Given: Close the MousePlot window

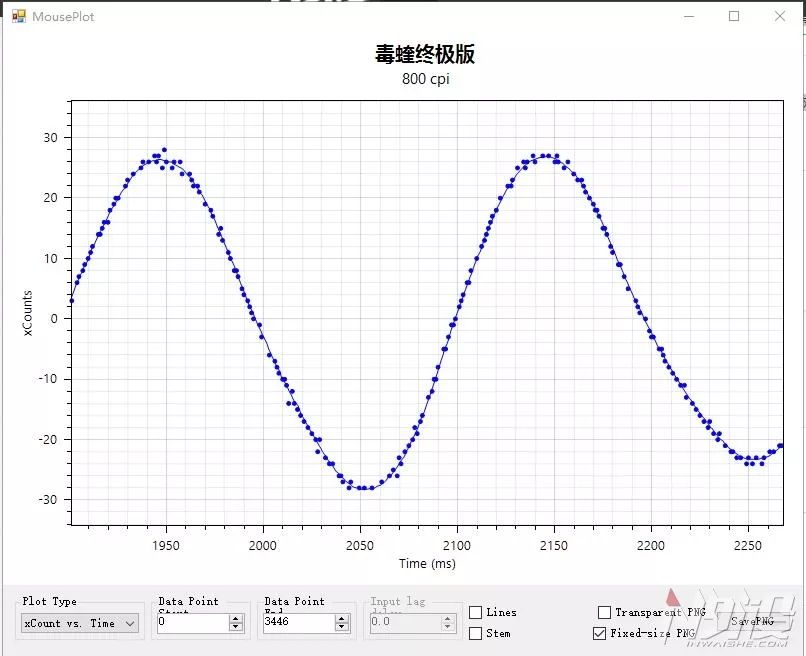Looking at the screenshot, I should (780, 16).
